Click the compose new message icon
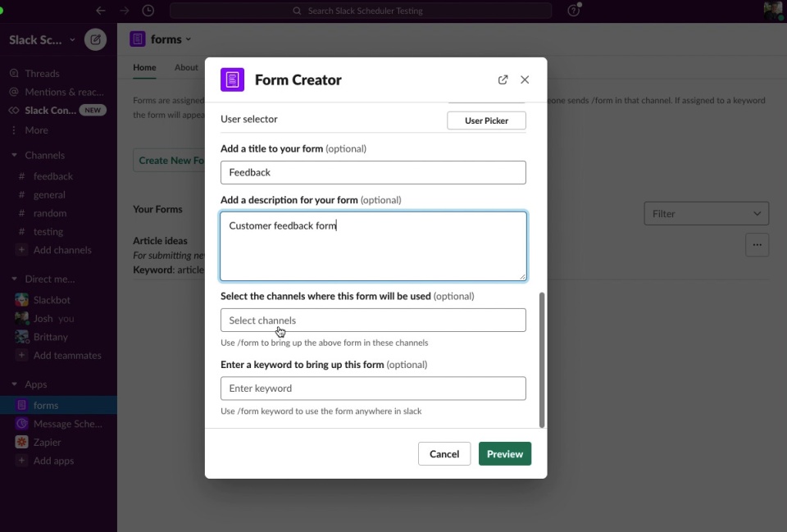 (95, 39)
